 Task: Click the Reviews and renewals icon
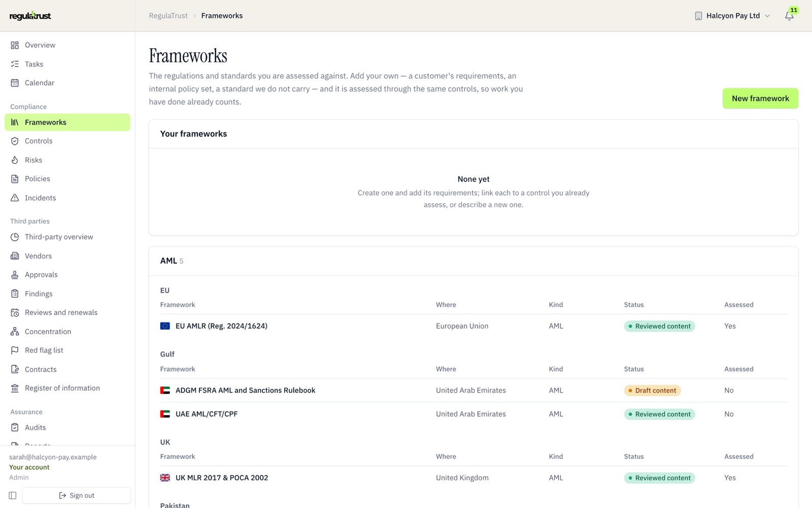point(15,312)
